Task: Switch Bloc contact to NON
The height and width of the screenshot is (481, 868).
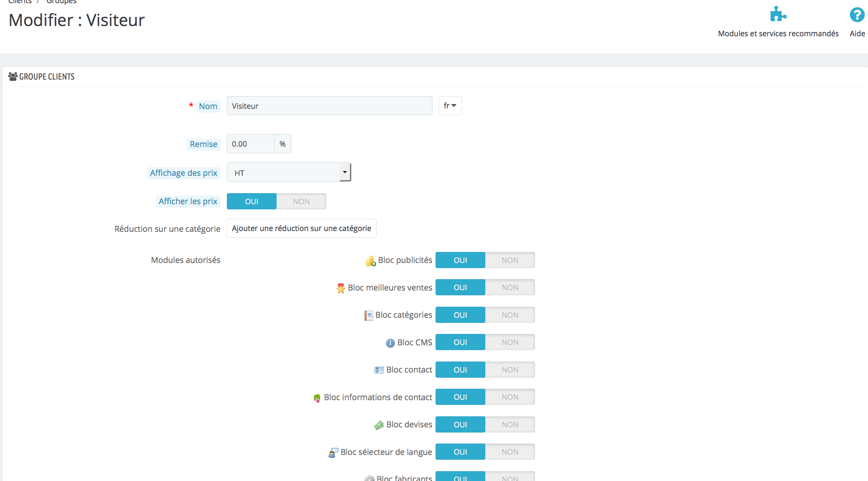Action: point(510,370)
